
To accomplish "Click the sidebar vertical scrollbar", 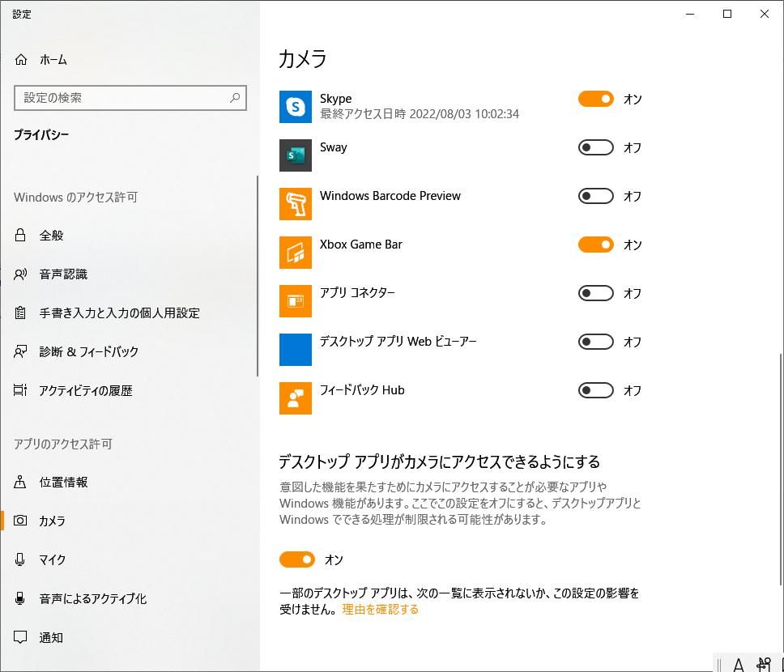I will click(258, 275).
